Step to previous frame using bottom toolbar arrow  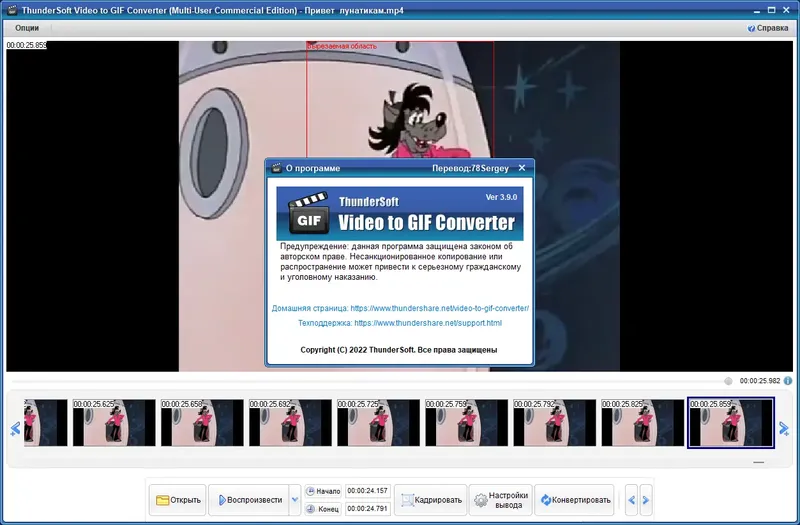631,500
